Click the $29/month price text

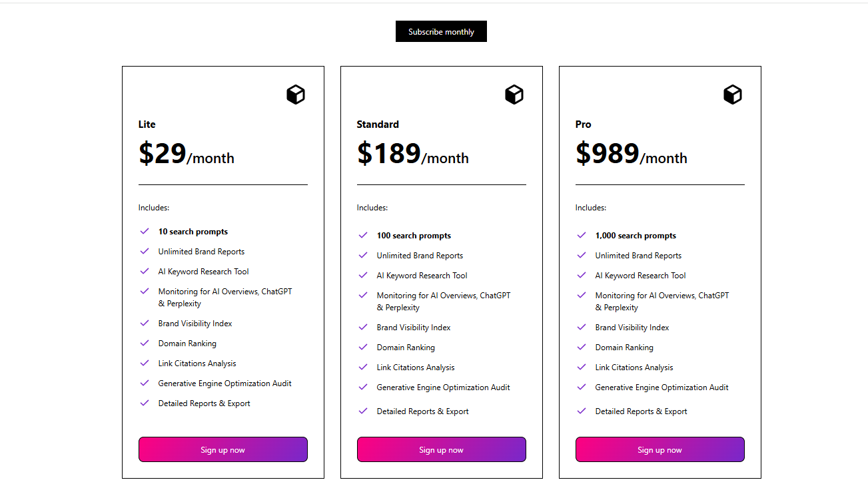(186, 154)
